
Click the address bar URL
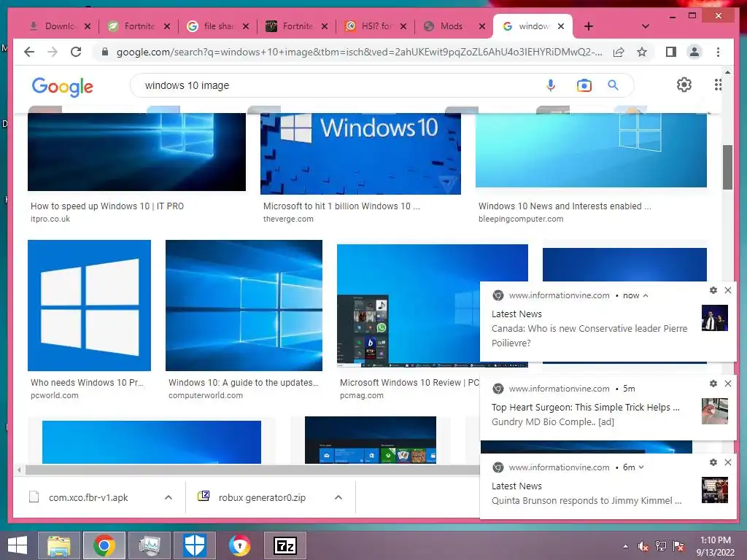pyautogui.click(x=359, y=52)
